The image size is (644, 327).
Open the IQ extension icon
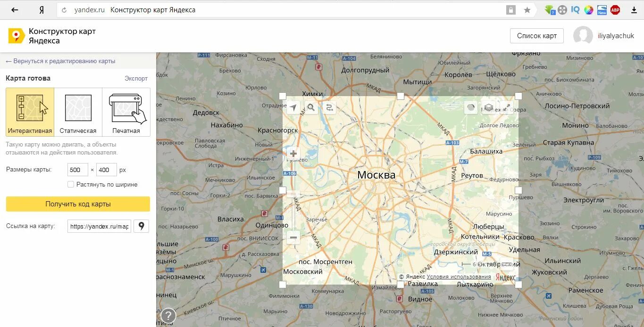coord(575,10)
